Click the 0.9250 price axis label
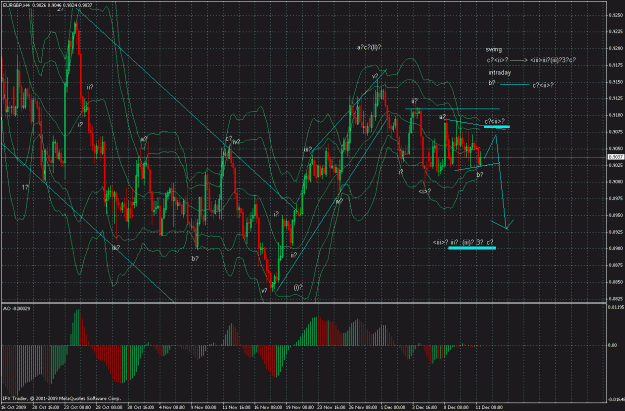Viewport: 625px width, 411px height. pyautogui.click(x=615, y=15)
